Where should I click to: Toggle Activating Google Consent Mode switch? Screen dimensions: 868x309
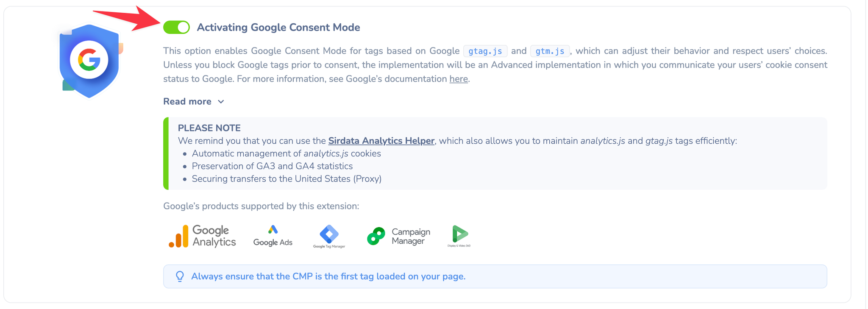pos(176,27)
